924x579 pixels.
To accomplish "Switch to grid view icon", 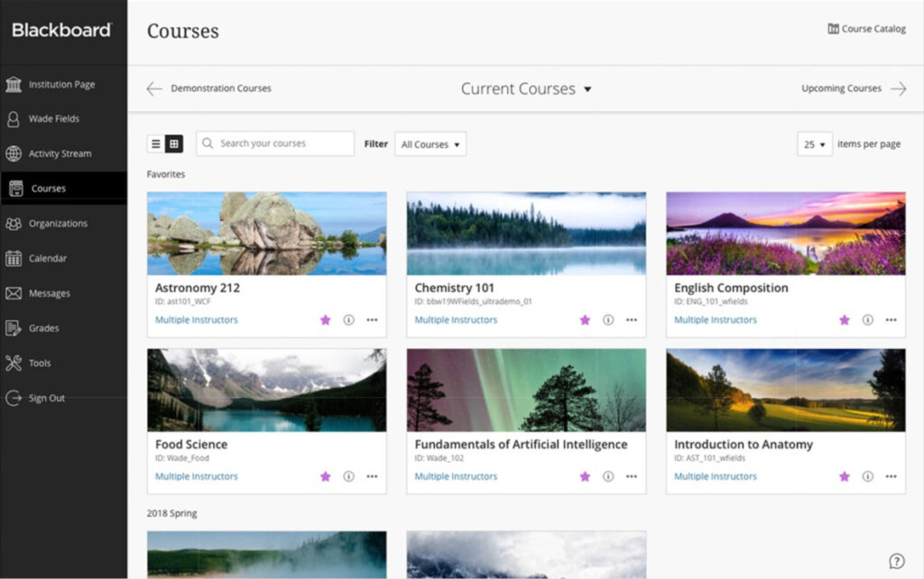I will pos(174,143).
